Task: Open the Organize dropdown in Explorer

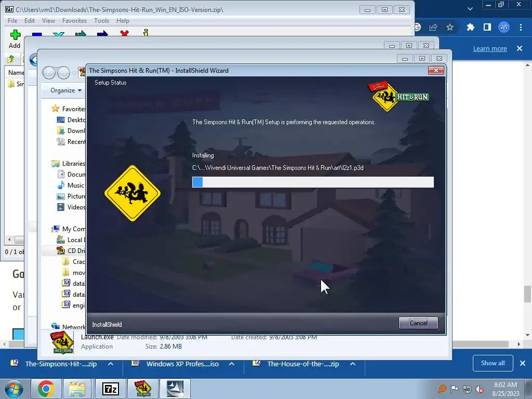Action: pyautogui.click(x=66, y=90)
